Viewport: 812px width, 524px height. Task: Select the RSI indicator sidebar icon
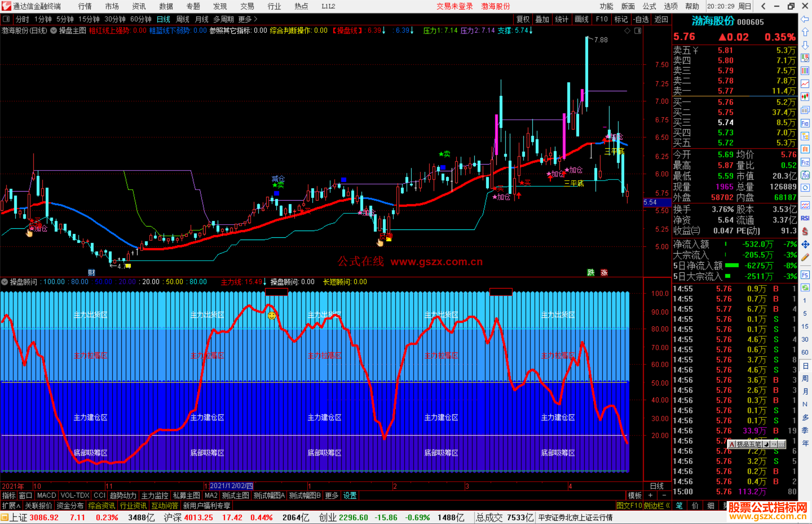click(805, 218)
